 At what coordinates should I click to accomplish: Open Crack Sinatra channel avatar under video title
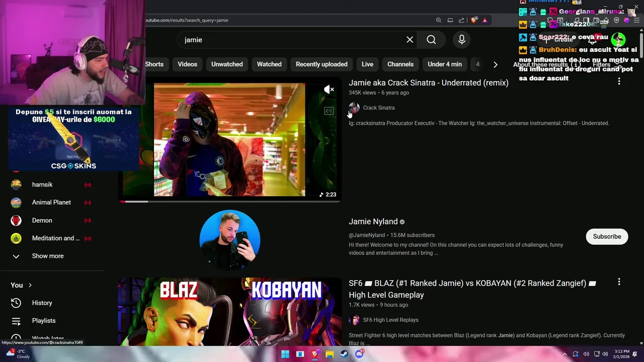354,108
